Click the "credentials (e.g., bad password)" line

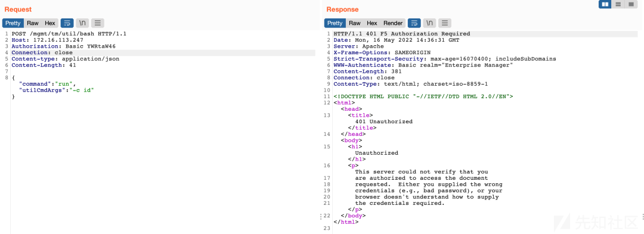(428, 191)
